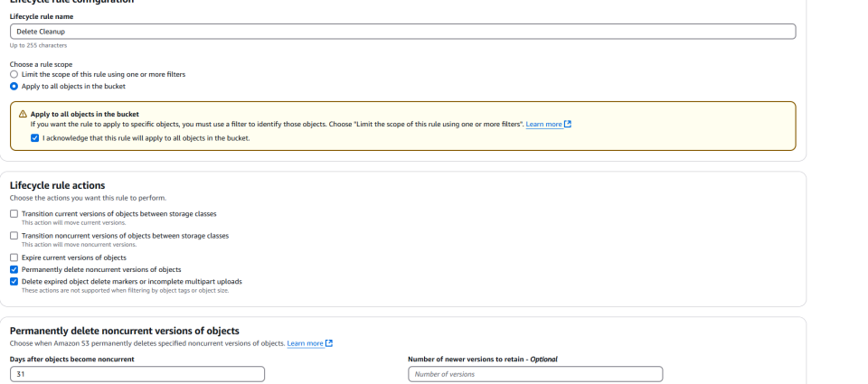Open 'Learn more' link in the warning box
This screenshot has height=384, width=868.
[x=543, y=124]
